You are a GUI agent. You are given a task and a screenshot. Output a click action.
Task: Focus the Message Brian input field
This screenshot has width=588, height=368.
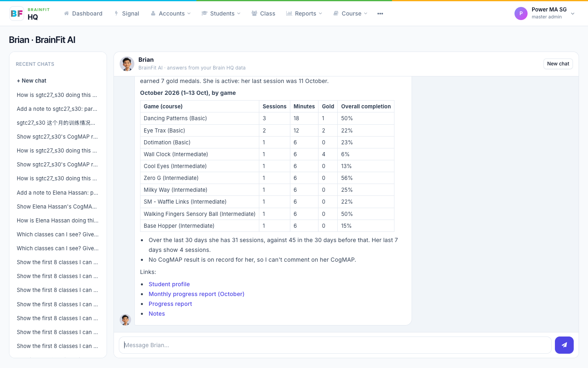pyautogui.click(x=335, y=345)
